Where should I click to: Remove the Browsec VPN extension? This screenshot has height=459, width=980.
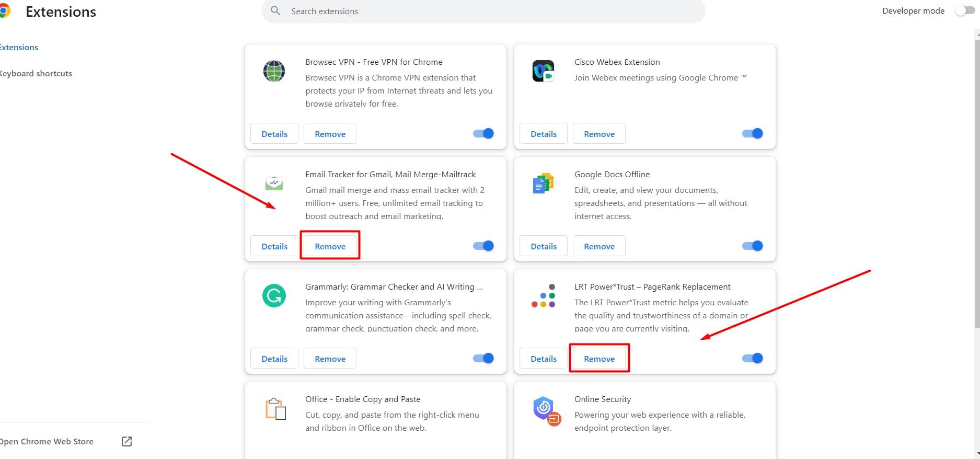pos(330,133)
